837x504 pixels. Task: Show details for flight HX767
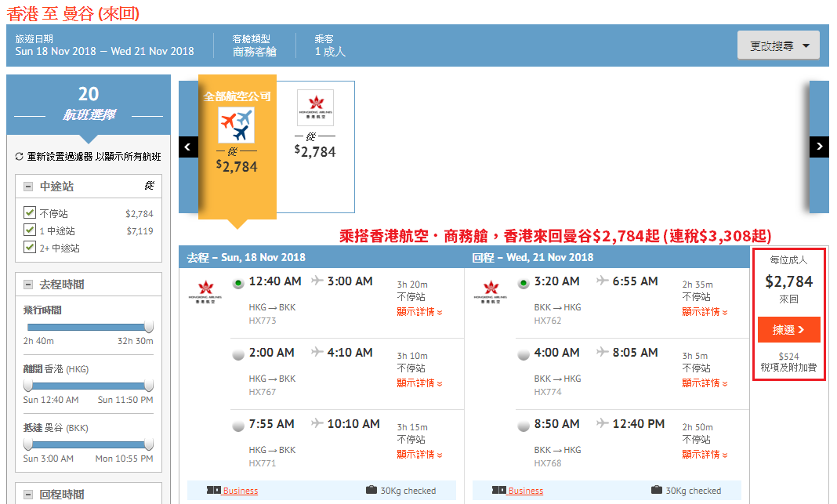point(419,383)
